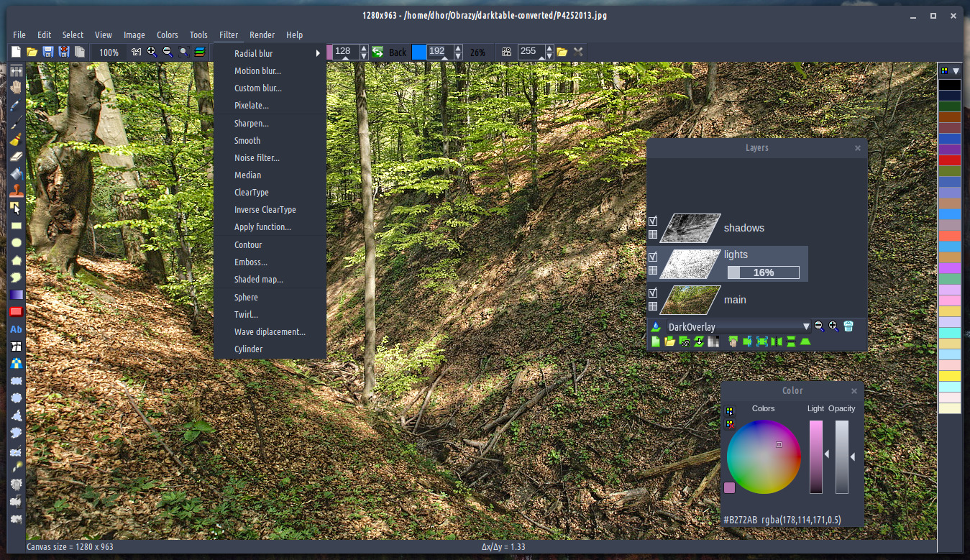Open the Render menu
This screenshot has width=970, height=560.
coord(262,35)
